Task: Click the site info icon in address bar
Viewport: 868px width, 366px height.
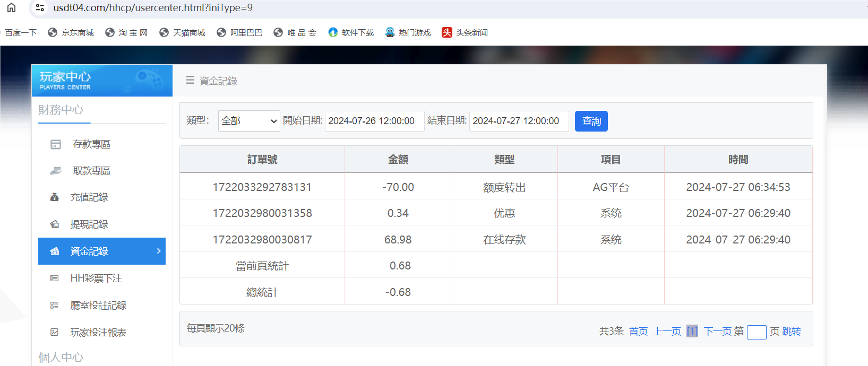Action: click(x=40, y=7)
